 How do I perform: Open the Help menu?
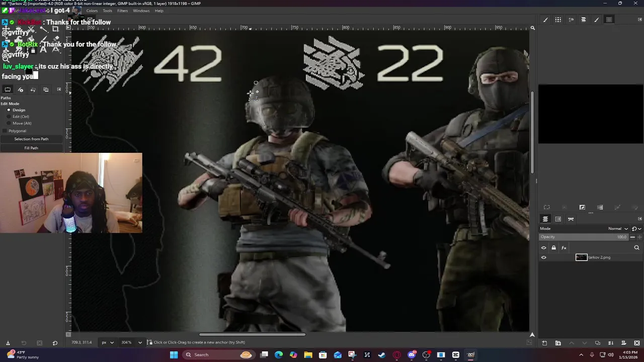(x=159, y=11)
